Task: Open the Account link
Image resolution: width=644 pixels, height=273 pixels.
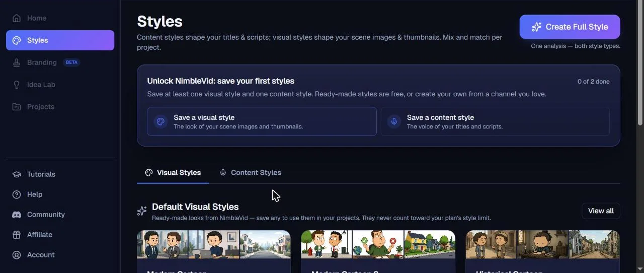Action: tap(60, 255)
